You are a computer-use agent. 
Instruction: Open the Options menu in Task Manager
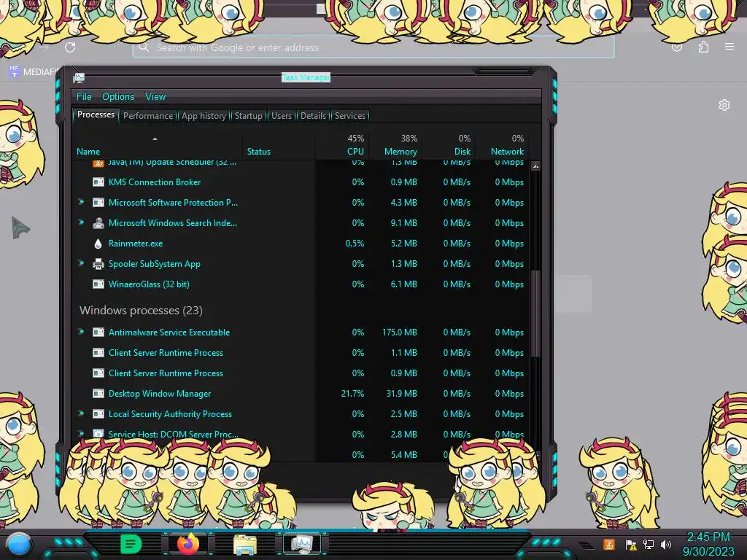click(x=118, y=97)
